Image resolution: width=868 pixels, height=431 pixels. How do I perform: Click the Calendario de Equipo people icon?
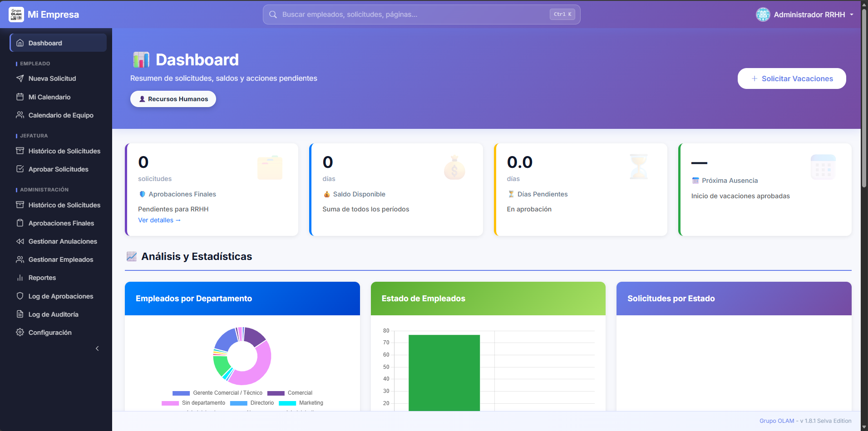point(20,115)
